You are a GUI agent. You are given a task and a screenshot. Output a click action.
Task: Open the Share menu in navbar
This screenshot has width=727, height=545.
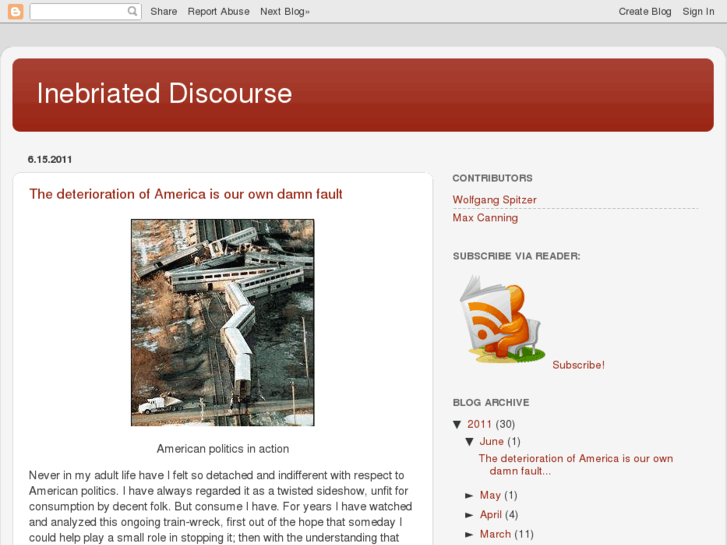164,12
